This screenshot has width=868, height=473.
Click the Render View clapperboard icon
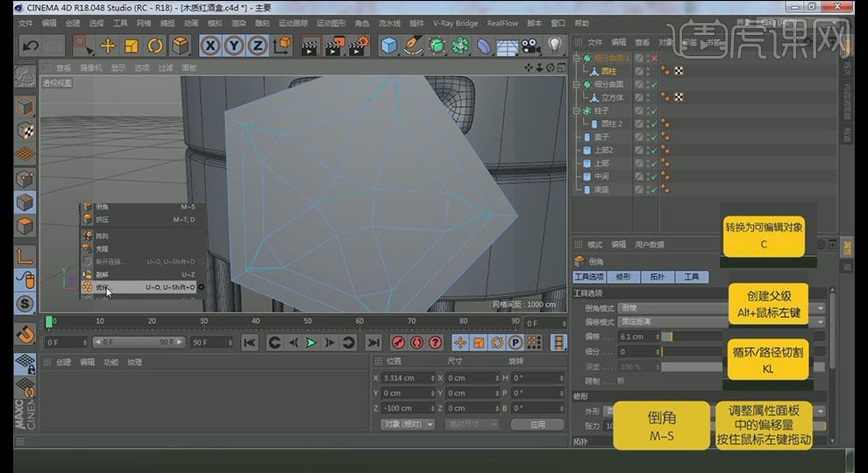point(310,46)
